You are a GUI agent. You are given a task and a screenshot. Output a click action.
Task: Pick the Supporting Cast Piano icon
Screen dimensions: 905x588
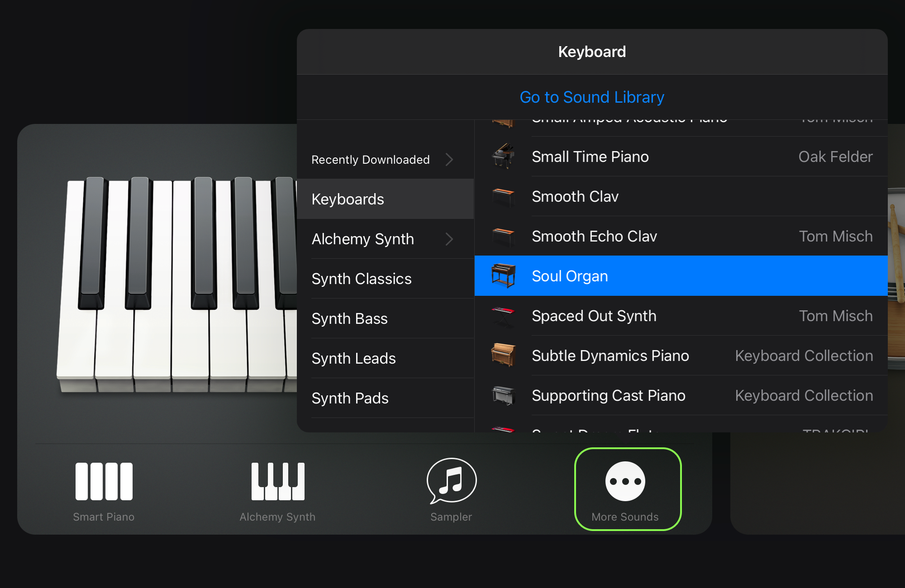[504, 395]
